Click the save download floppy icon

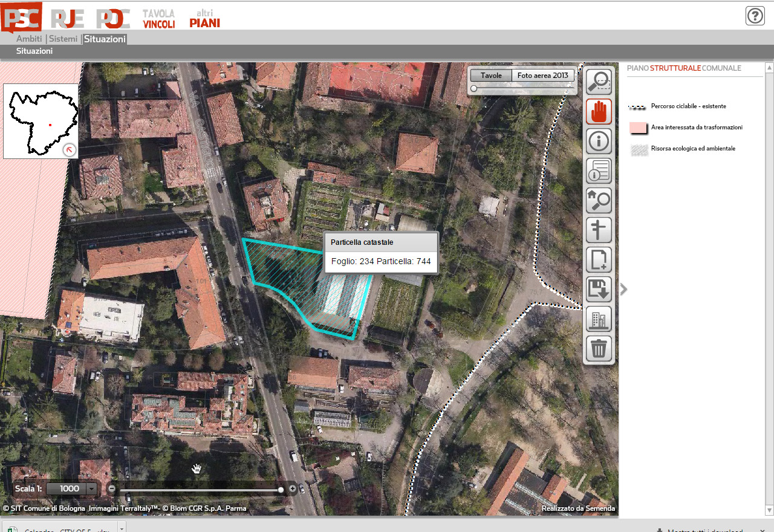point(599,290)
